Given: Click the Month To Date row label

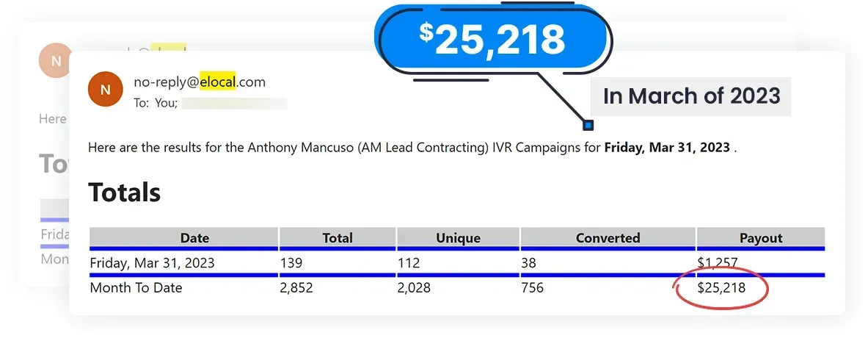Looking at the screenshot, I should pos(136,287).
